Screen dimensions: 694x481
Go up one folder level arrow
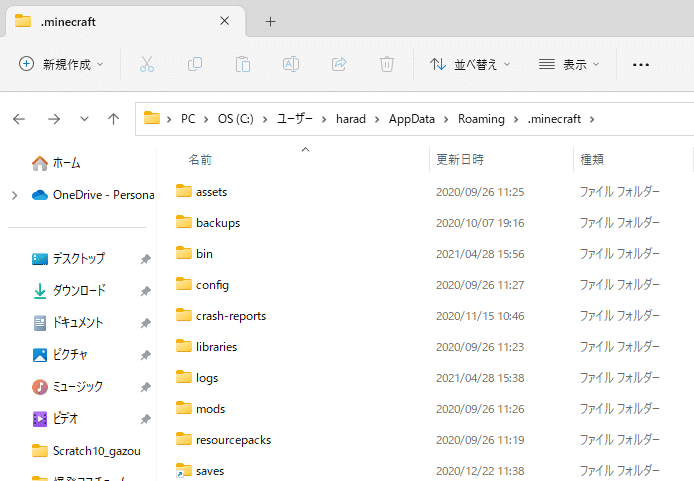point(113,119)
